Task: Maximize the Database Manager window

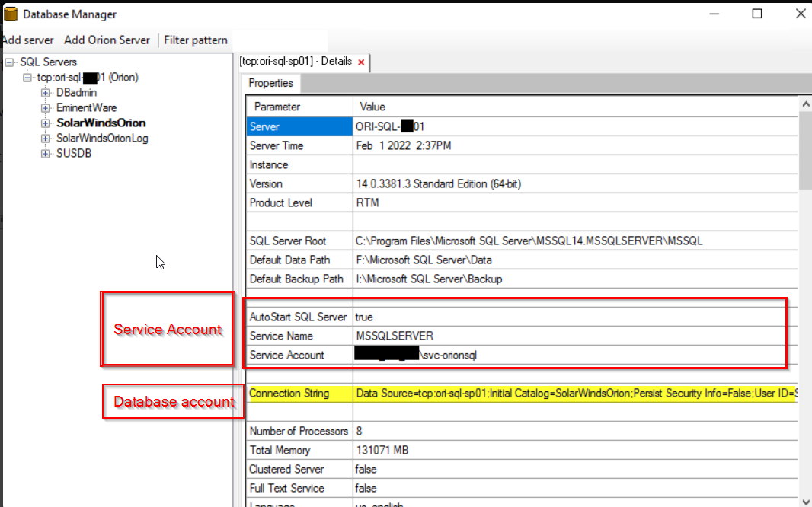Action: point(757,14)
